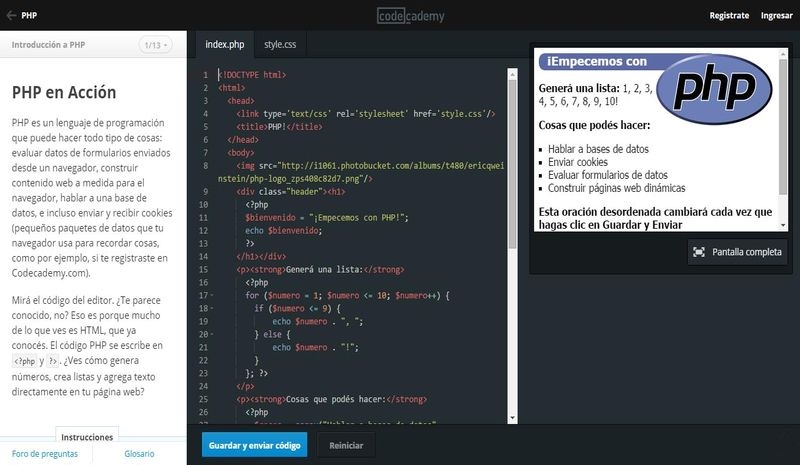The image size is (800, 465).
Task: Click the preview pane vertical scrollbar thumb
Action: (x=783, y=127)
